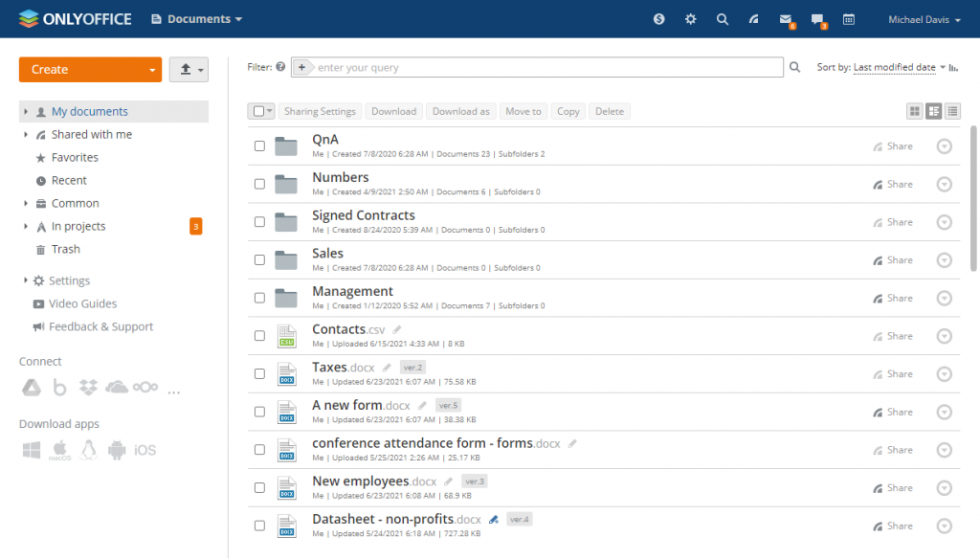Open the chat messages with 3 notifications

point(818,17)
